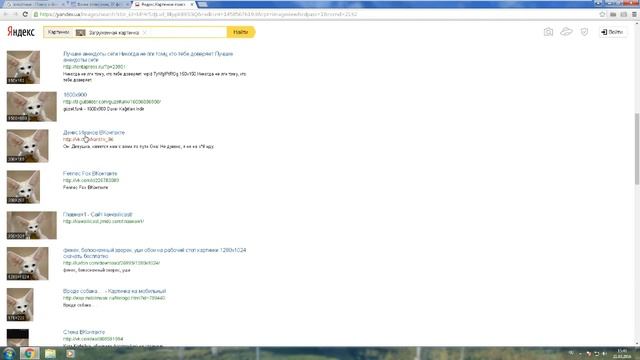Open the Yandex Disk cloud icon

pos(567,32)
